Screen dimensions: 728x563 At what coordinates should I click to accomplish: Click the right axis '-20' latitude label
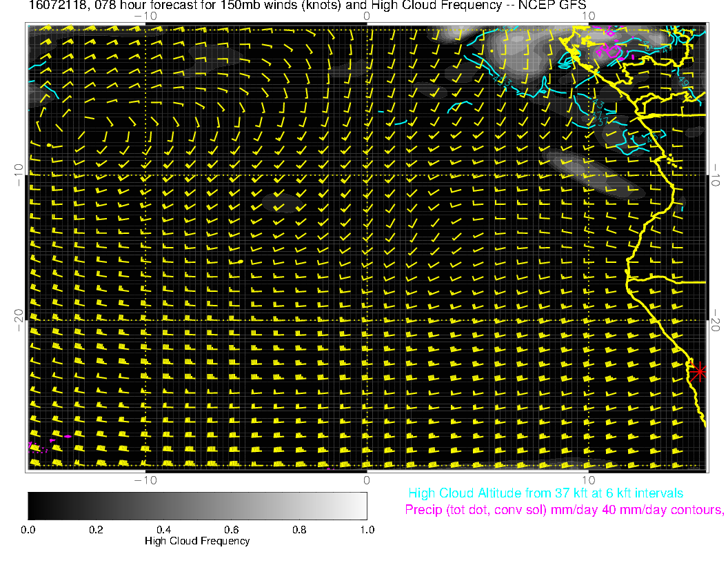(x=715, y=320)
